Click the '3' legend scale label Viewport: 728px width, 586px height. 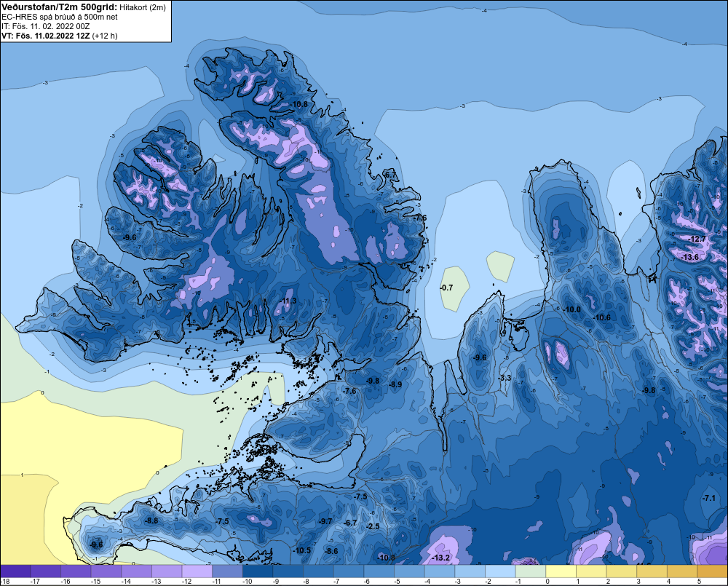coord(638,582)
